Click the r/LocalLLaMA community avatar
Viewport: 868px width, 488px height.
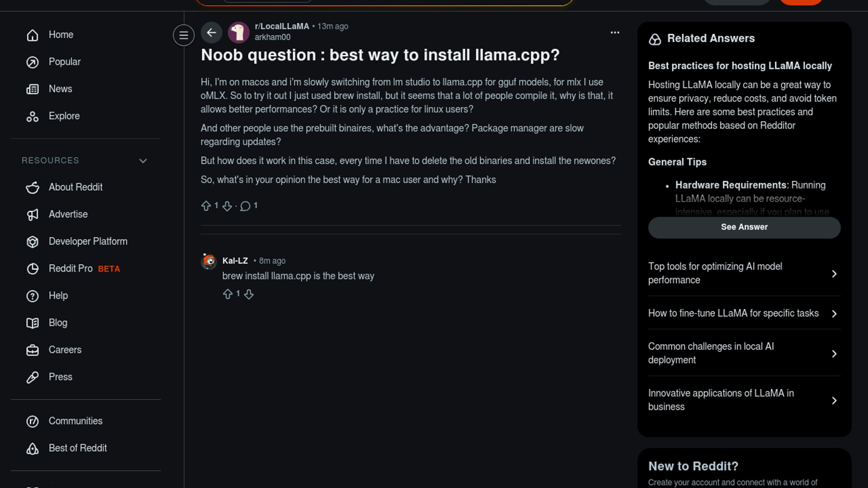click(x=238, y=33)
